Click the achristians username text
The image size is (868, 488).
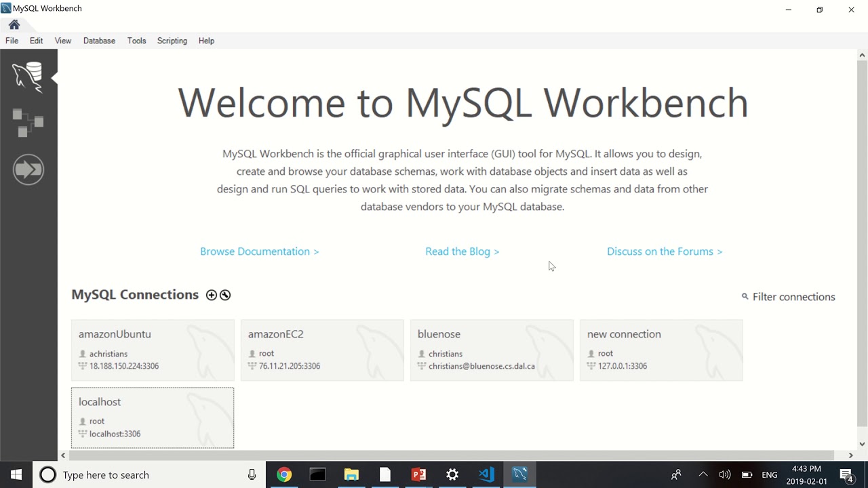coord(108,354)
